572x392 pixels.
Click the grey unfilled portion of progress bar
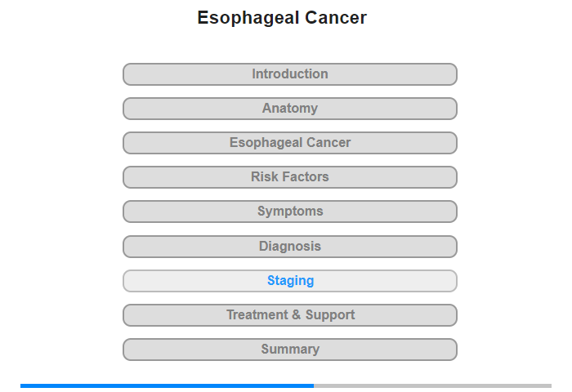432,385
